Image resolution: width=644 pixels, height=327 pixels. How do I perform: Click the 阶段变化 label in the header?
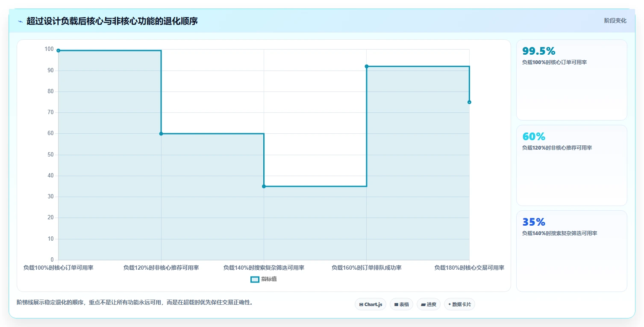tap(615, 21)
